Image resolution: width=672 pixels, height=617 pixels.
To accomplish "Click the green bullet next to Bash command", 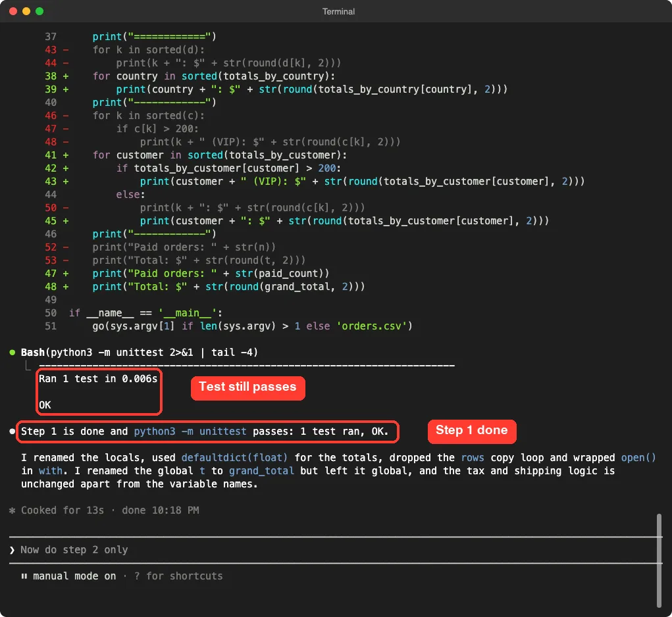I will (12, 353).
